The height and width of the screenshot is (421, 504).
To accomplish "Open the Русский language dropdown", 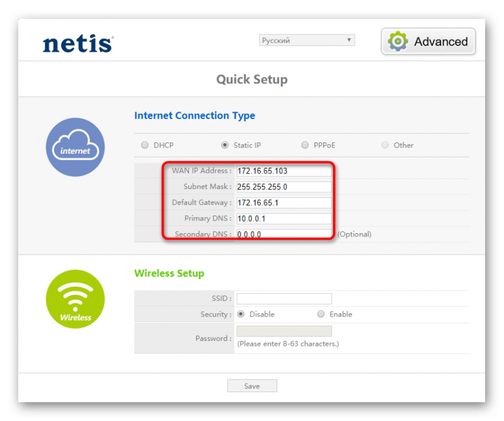I will click(307, 40).
